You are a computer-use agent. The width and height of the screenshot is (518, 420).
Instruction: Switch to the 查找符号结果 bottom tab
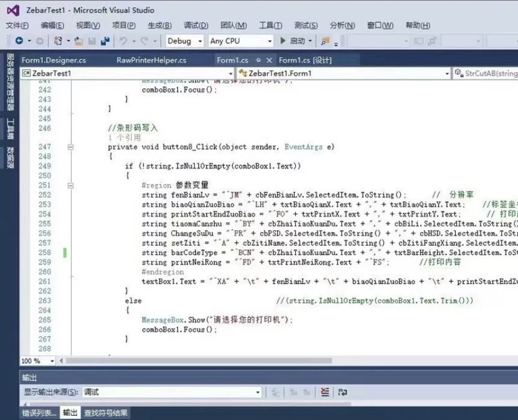(x=106, y=413)
